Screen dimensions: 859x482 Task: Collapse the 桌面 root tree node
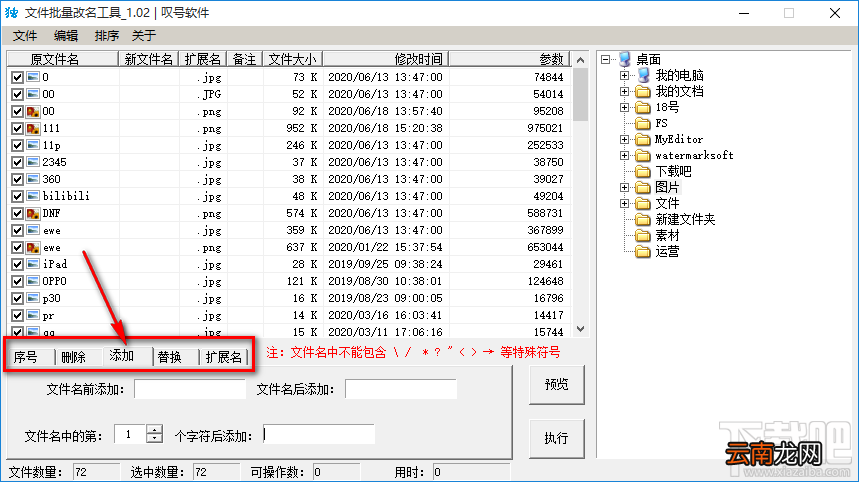(605, 59)
